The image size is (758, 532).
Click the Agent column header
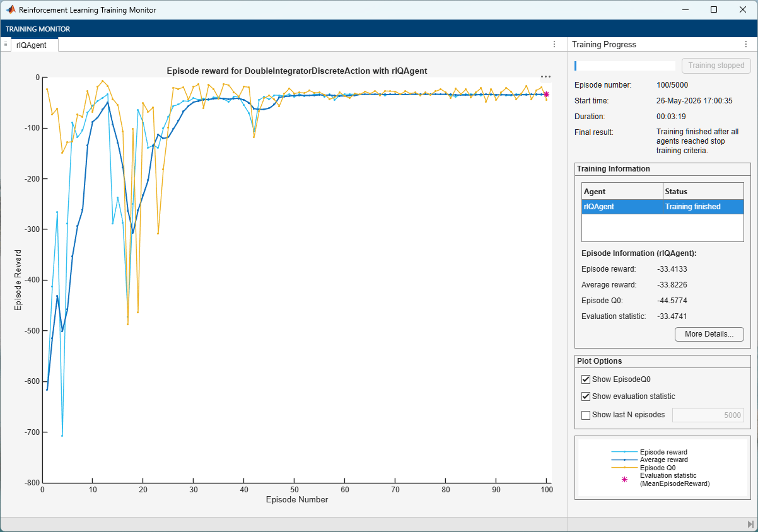(622, 191)
